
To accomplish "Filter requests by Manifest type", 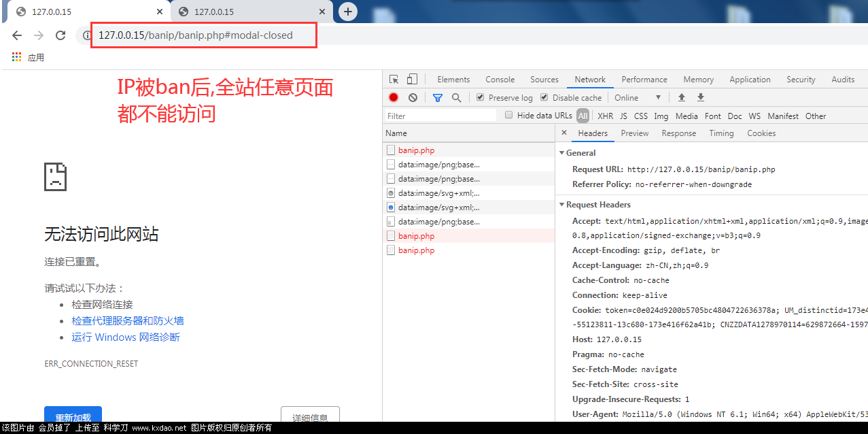I will [783, 116].
